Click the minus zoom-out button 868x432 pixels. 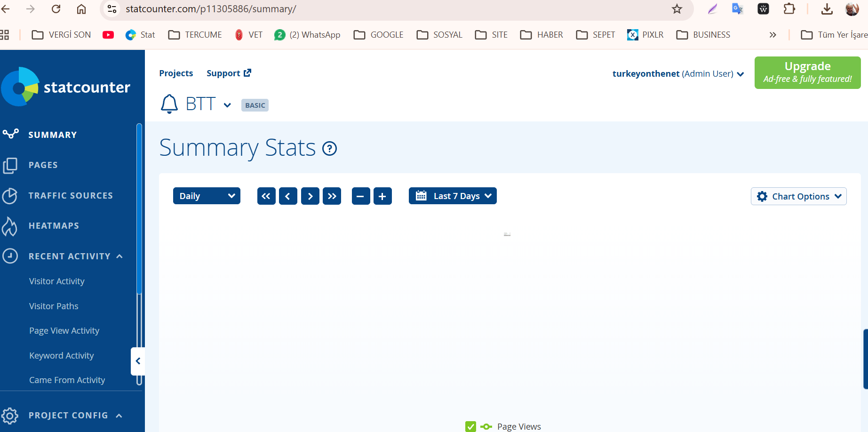(x=361, y=196)
